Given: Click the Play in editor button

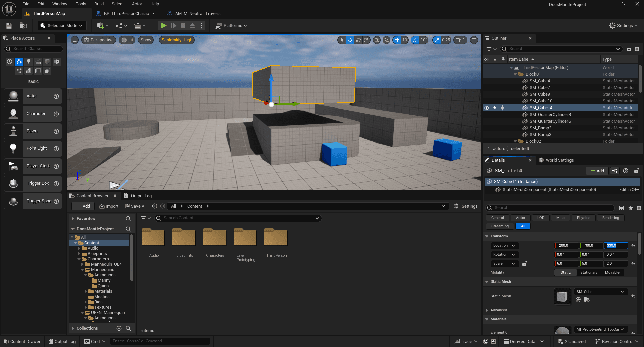Looking at the screenshot, I should pyautogui.click(x=164, y=26).
